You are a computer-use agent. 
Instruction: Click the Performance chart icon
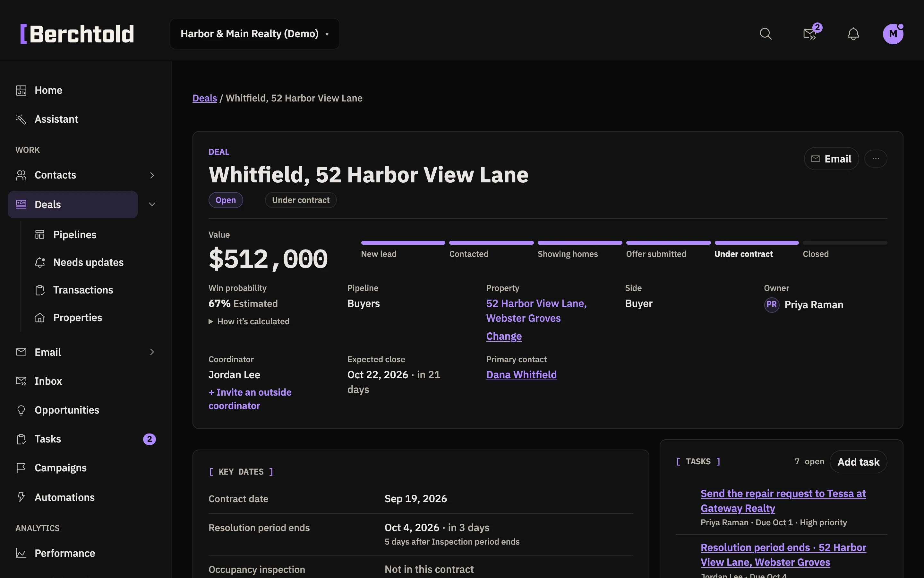21,553
